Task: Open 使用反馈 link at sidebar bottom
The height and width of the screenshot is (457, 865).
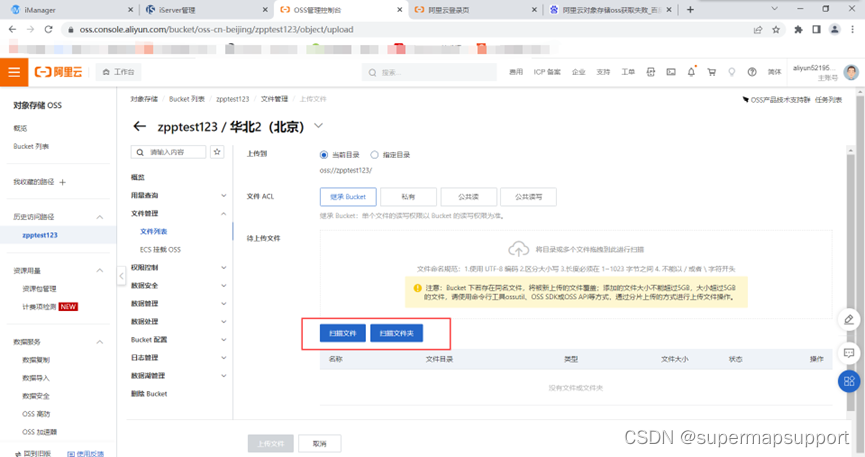Action: click(86, 454)
